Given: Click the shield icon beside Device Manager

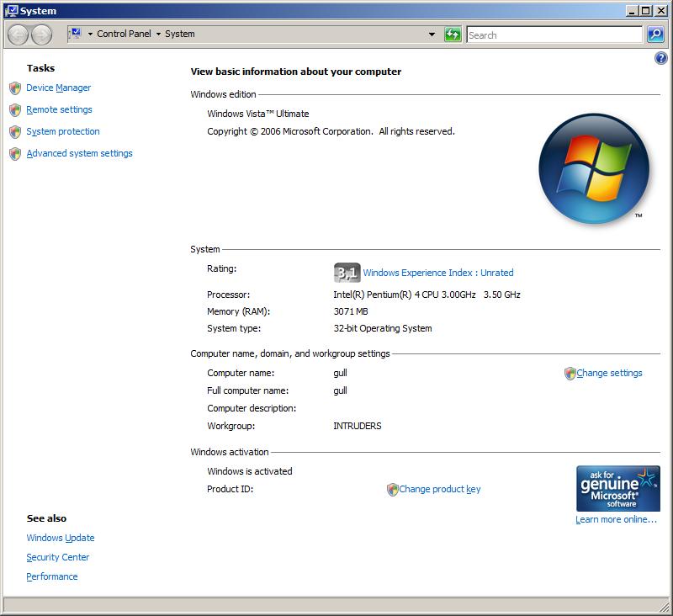Looking at the screenshot, I should 15,88.
